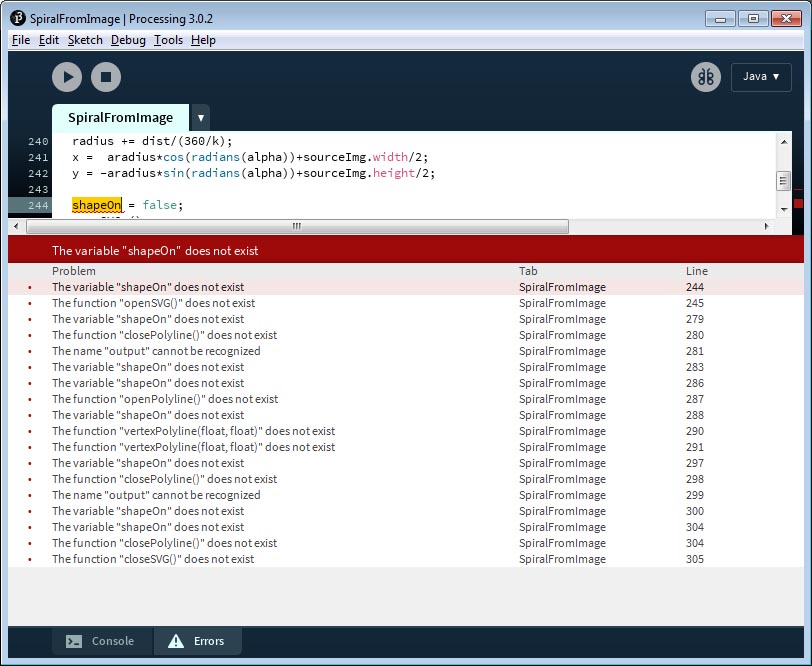812x666 pixels.
Task: Select the shapeOn error on line 283
Action: tap(406, 367)
